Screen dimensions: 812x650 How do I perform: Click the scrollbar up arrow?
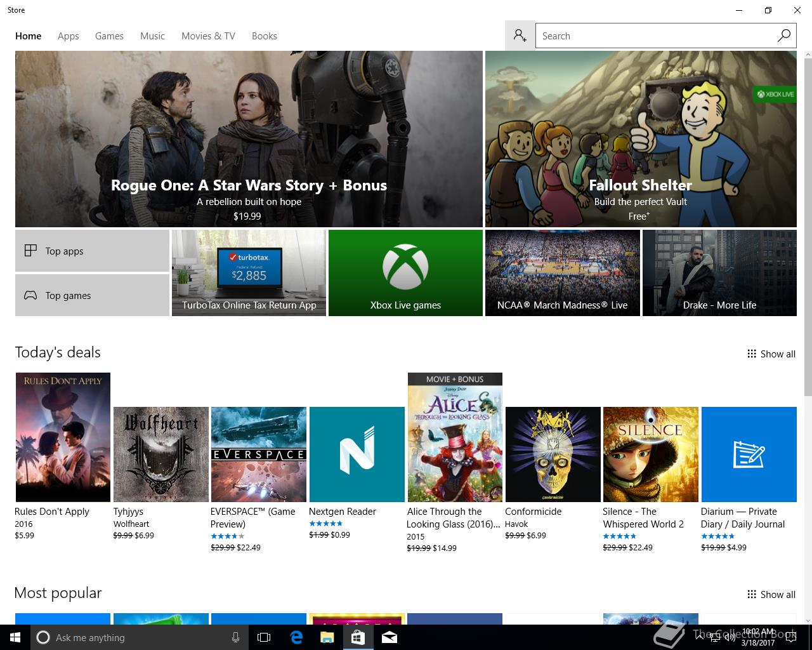click(808, 55)
